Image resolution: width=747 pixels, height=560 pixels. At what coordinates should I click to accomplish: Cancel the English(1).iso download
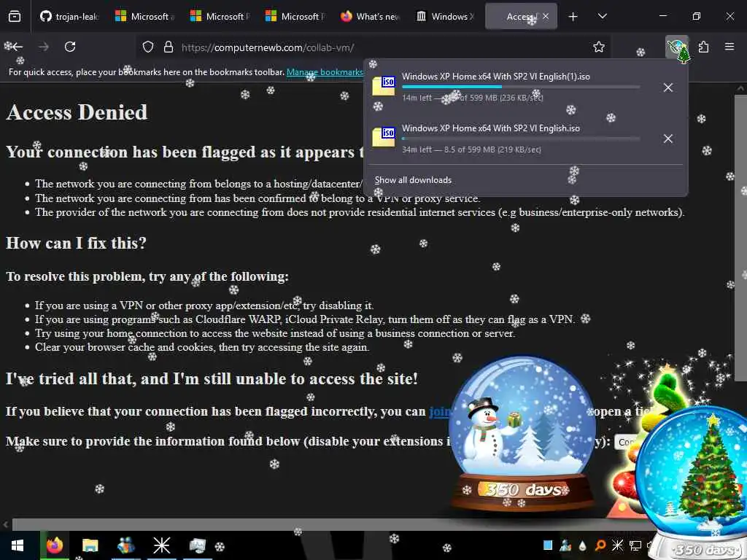click(x=668, y=87)
